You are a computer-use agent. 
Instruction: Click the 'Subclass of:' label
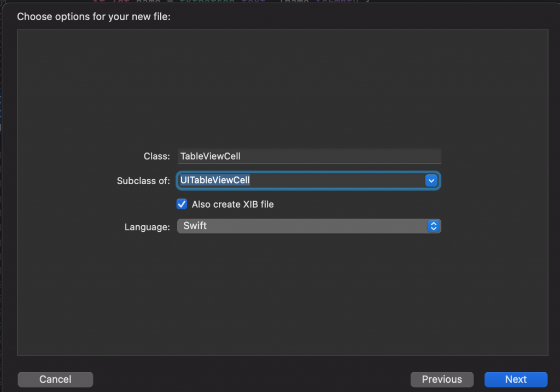(x=143, y=181)
